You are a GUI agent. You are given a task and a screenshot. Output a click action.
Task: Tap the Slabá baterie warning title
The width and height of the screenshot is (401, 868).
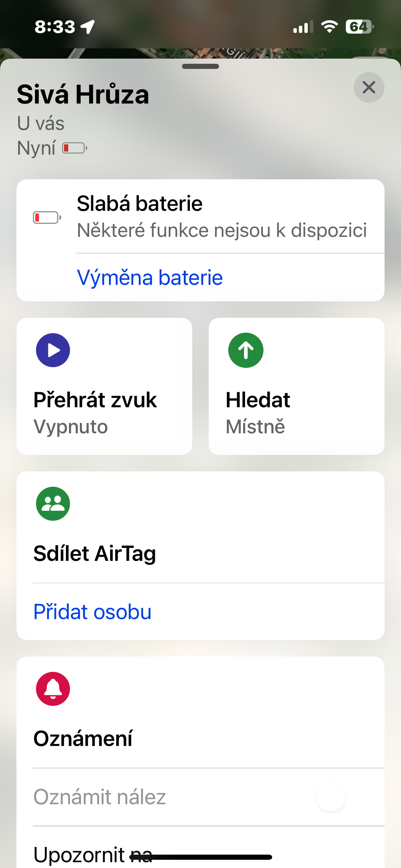coord(139,204)
